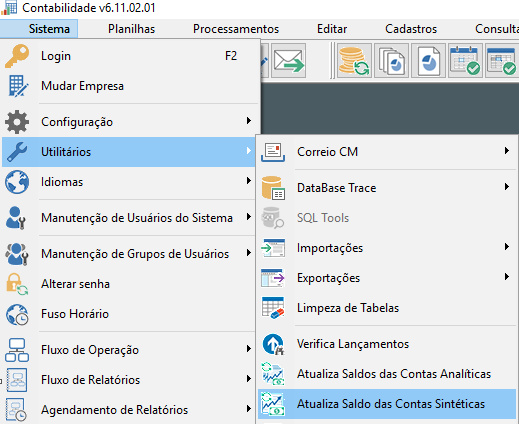
Task: Open the Processamentos menu
Action: click(x=236, y=29)
